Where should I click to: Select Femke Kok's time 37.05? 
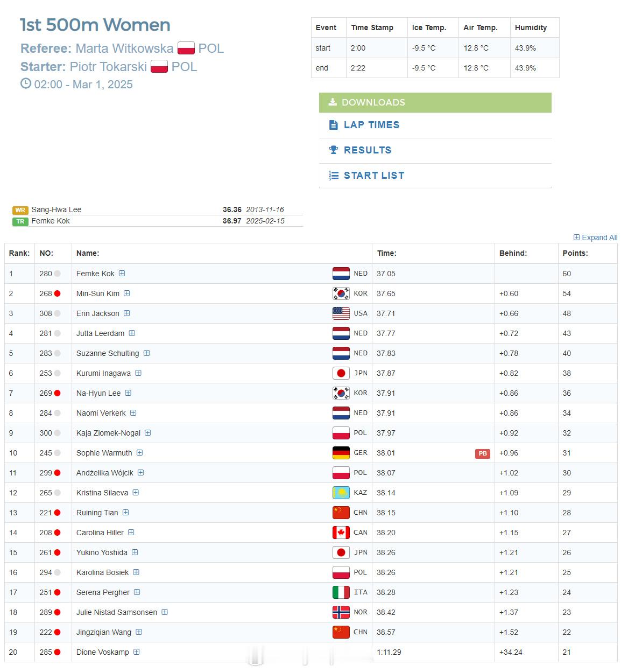click(x=386, y=274)
